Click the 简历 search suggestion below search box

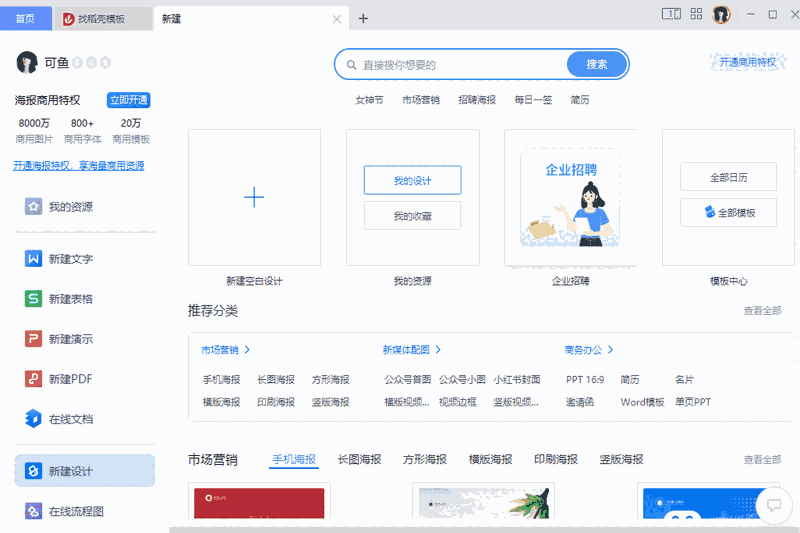pyautogui.click(x=580, y=100)
